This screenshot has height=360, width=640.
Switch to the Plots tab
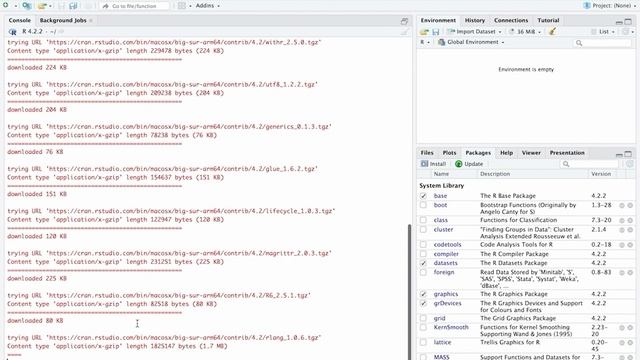point(449,153)
